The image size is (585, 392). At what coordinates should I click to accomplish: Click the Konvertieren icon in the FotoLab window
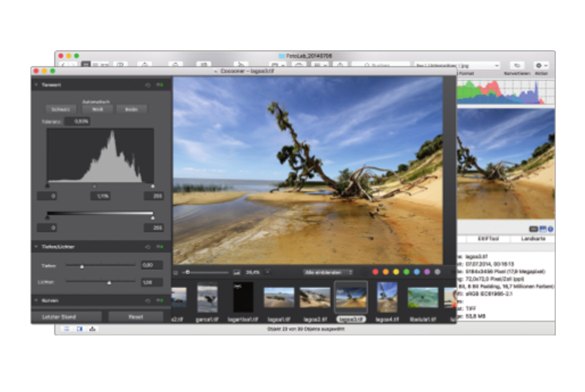(517, 66)
